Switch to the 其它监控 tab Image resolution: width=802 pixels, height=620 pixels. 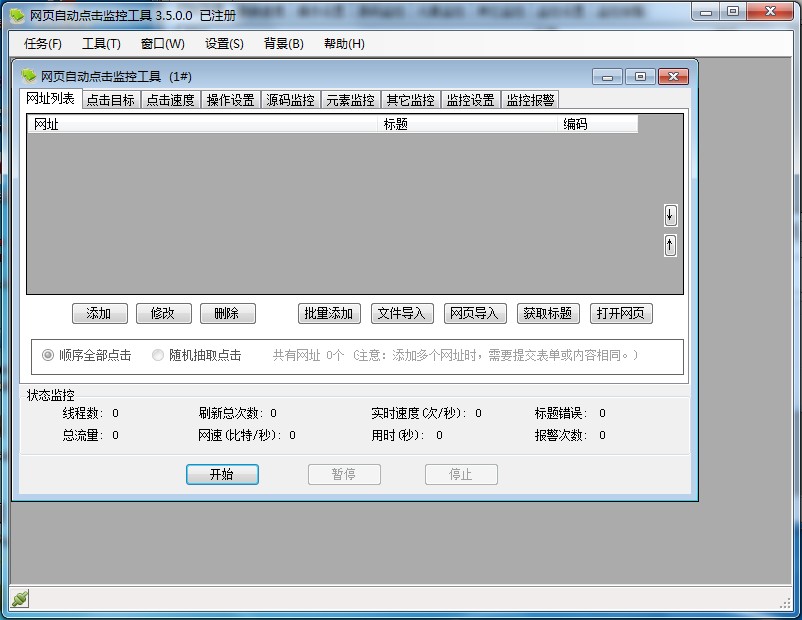click(410, 100)
